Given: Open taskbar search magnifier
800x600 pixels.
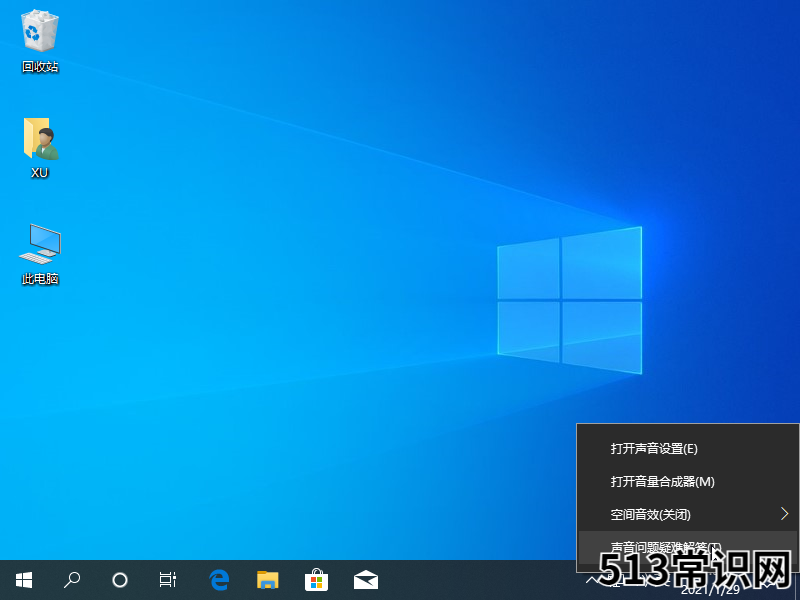Looking at the screenshot, I should (72, 580).
